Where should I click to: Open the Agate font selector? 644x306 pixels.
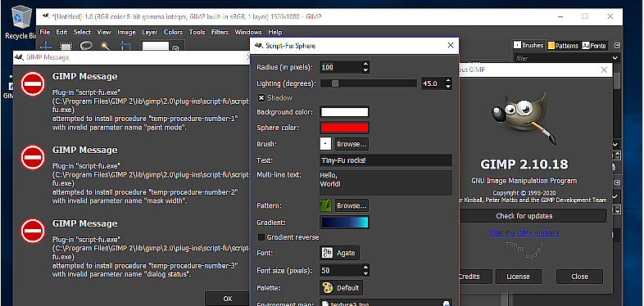point(339,253)
